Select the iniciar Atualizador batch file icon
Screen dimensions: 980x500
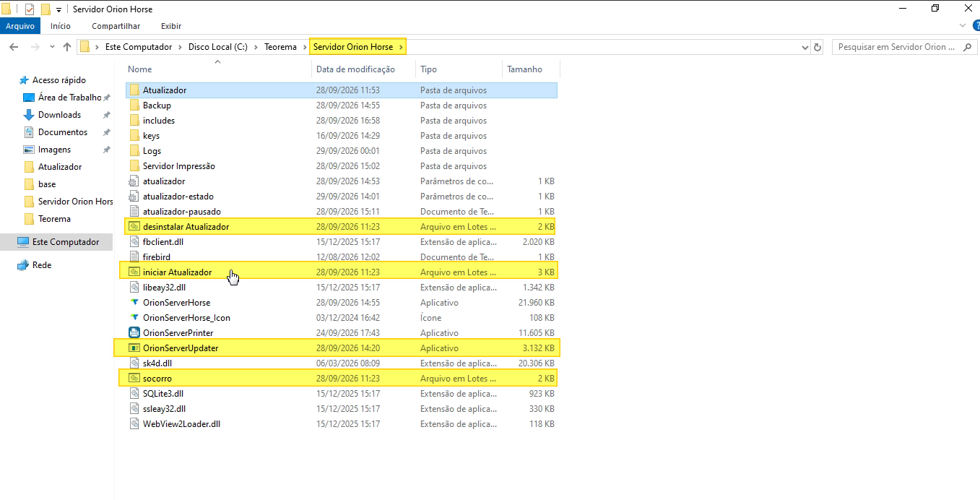pos(134,272)
